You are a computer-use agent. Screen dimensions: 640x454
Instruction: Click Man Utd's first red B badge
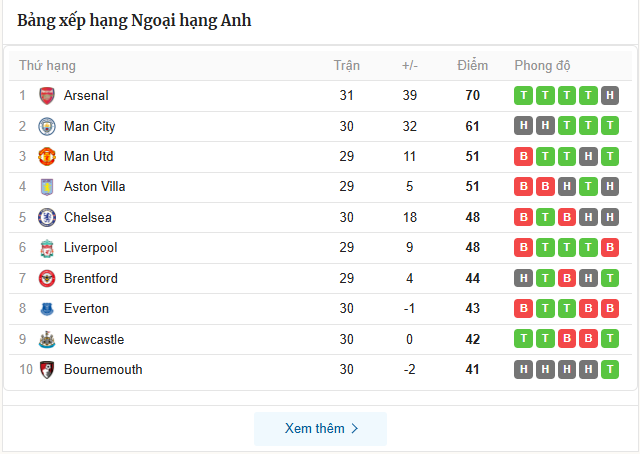point(522,157)
